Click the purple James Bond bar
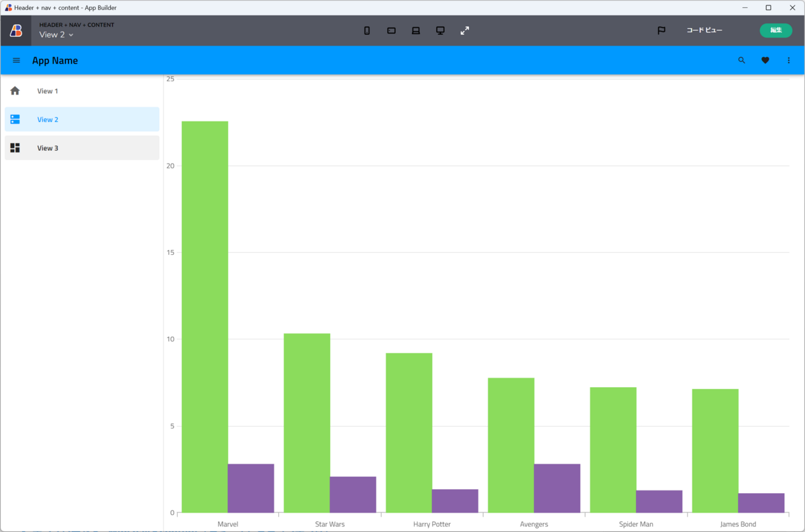 (x=761, y=503)
